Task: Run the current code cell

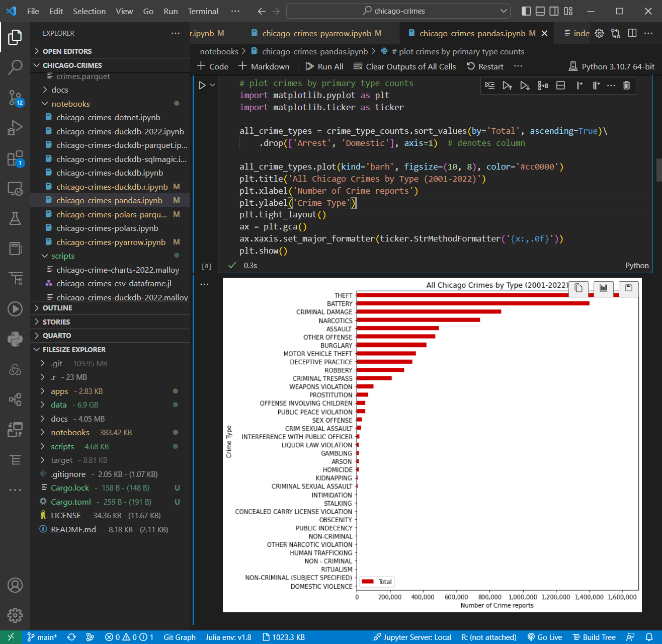Action: pyautogui.click(x=202, y=86)
